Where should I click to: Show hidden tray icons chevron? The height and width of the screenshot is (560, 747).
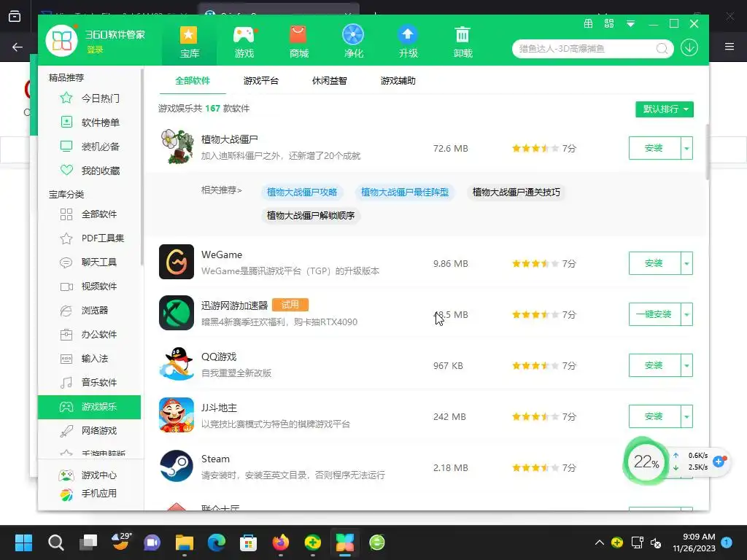pyautogui.click(x=600, y=542)
